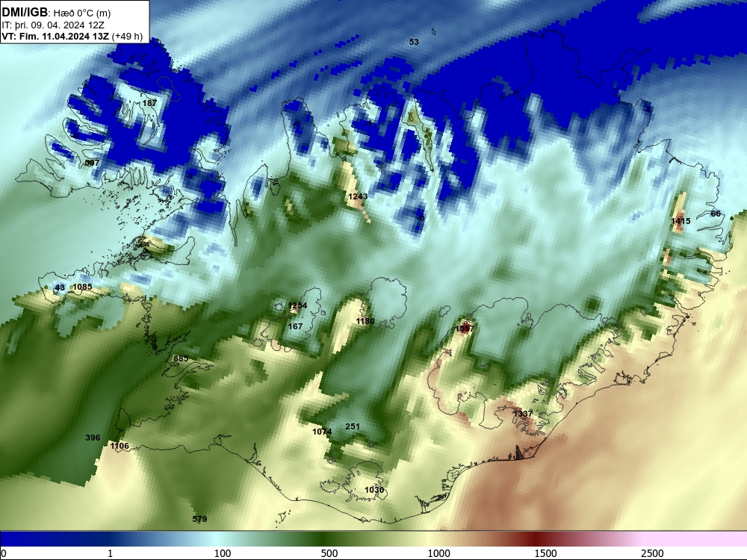Click the color scale label 100
This screenshot has width=747, height=560.
(223, 553)
